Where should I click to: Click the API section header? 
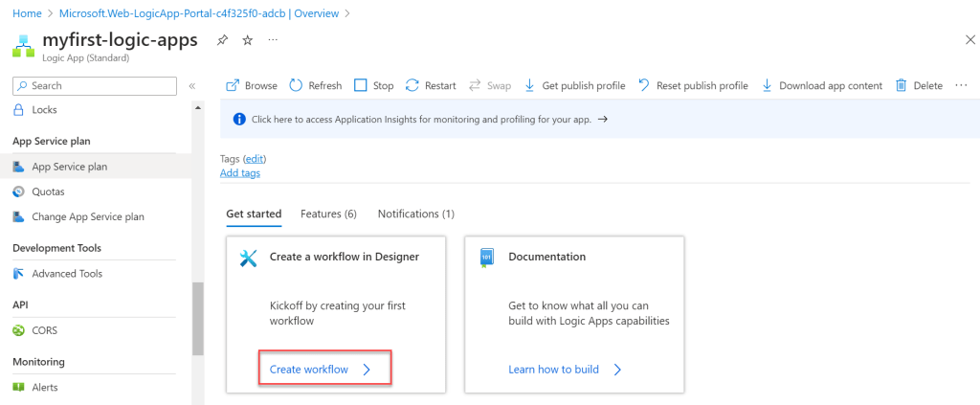point(20,305)
